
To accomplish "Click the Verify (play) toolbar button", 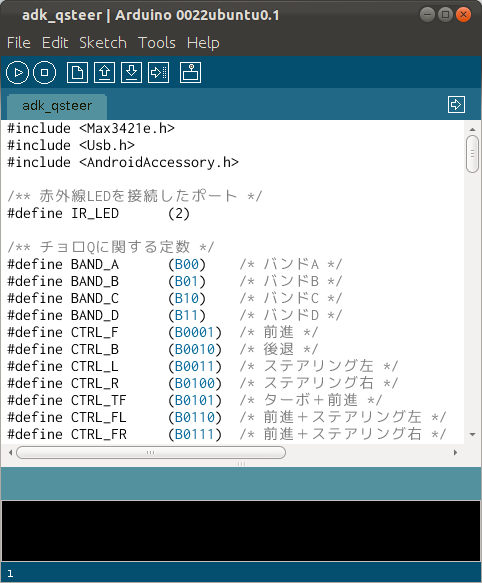I will [x=17, y=73].
